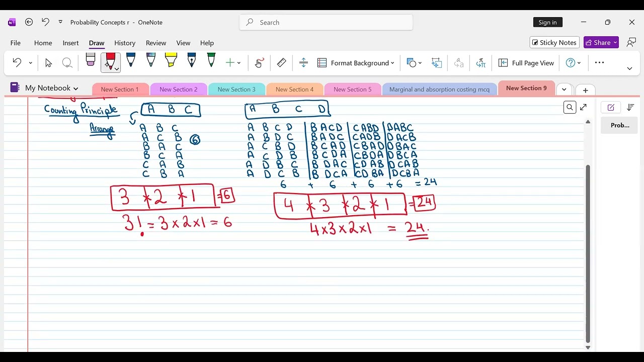Switch to the Insert tab
Image resolution: width=644 pixels, height=362 pixels.
[x=70, y=43]
